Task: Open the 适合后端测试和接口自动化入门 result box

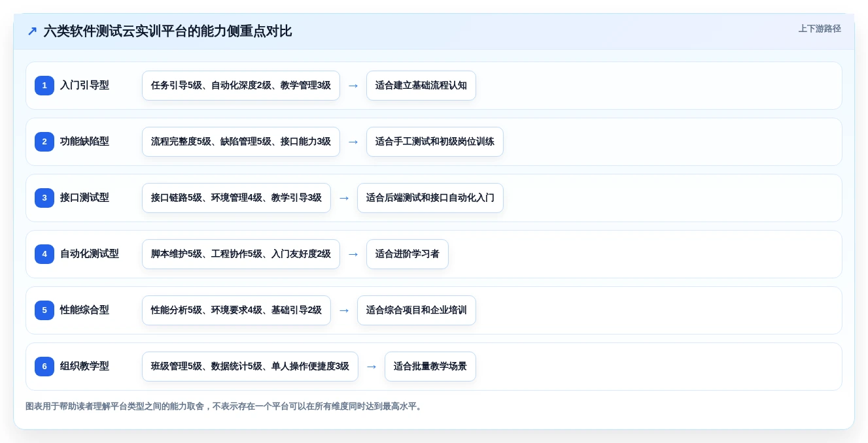Action: [430, 198]
